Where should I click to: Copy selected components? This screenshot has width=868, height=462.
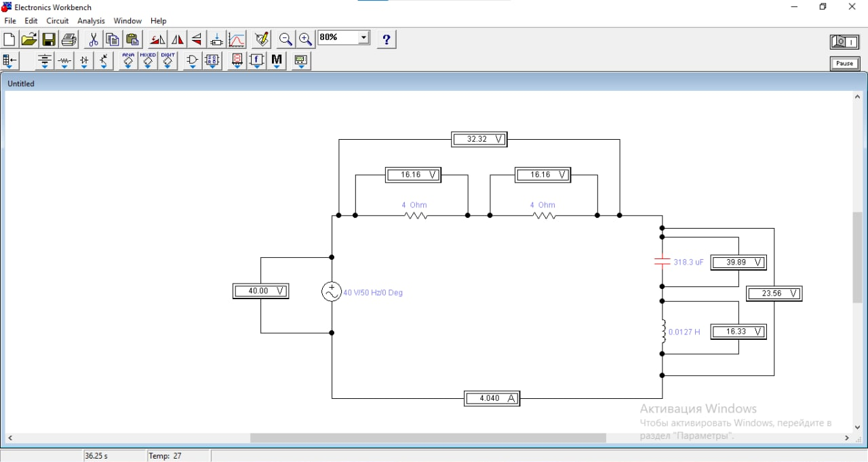point(113,39)
